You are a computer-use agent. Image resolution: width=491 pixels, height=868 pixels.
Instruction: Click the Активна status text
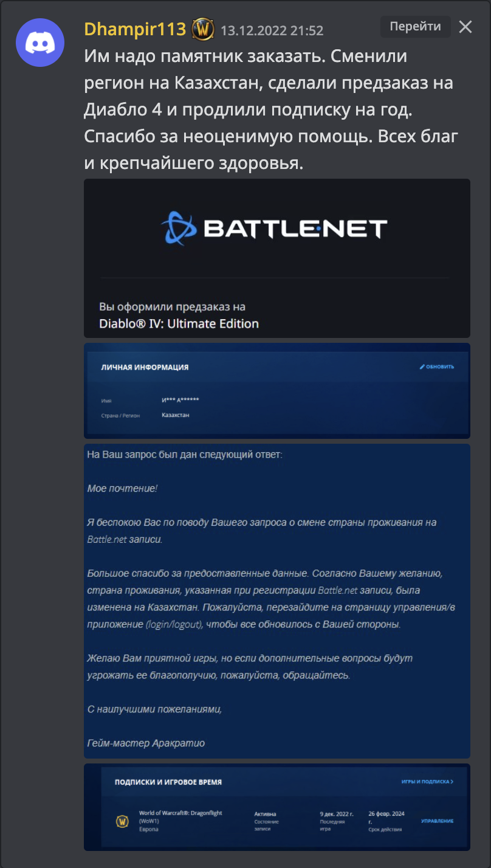pyautogui.click(x=266, y=813)
